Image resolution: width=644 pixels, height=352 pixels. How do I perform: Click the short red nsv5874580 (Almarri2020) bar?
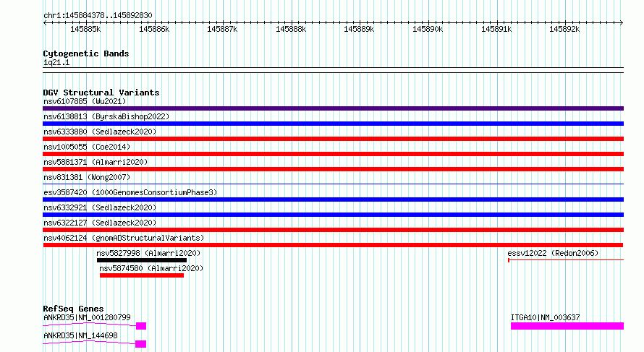point(142,275)
